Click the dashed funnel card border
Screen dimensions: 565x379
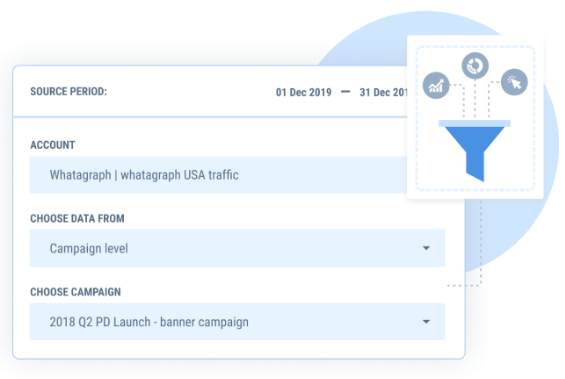(x=475, y=46)
